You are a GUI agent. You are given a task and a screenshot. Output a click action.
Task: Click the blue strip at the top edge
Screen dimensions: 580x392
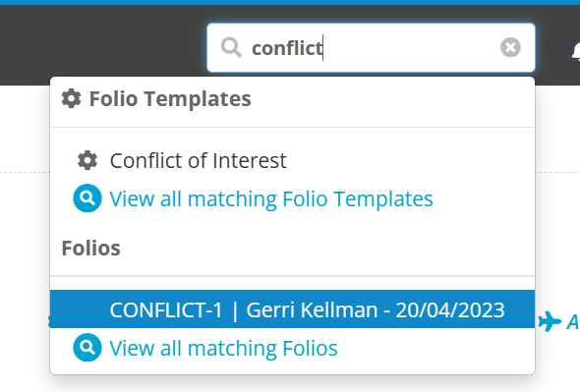tap(290, 2)
